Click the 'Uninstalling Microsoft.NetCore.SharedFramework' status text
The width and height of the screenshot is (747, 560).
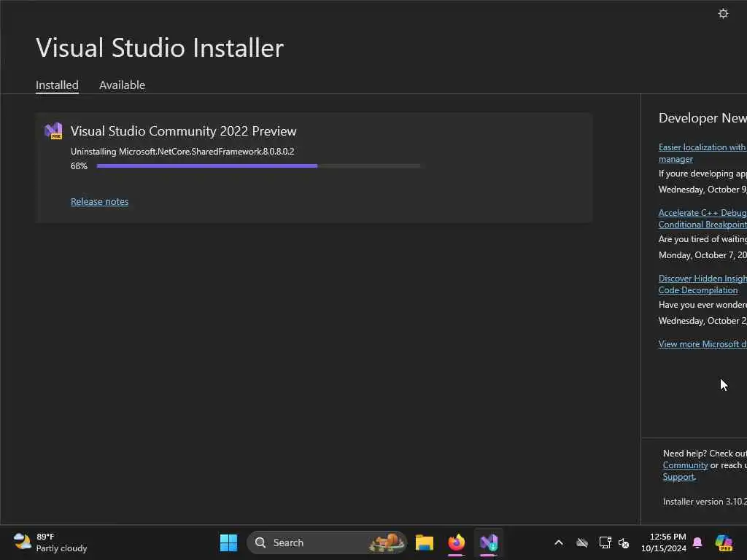point(182,152)
